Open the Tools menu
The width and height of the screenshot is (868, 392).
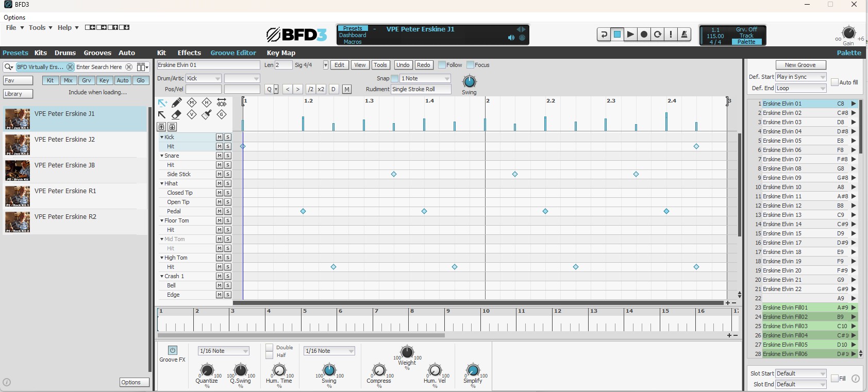pos(40,27)
